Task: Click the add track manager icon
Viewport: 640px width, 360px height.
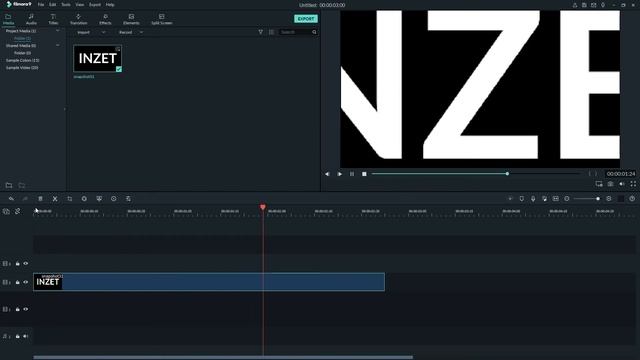Action: tap(6, 211)
